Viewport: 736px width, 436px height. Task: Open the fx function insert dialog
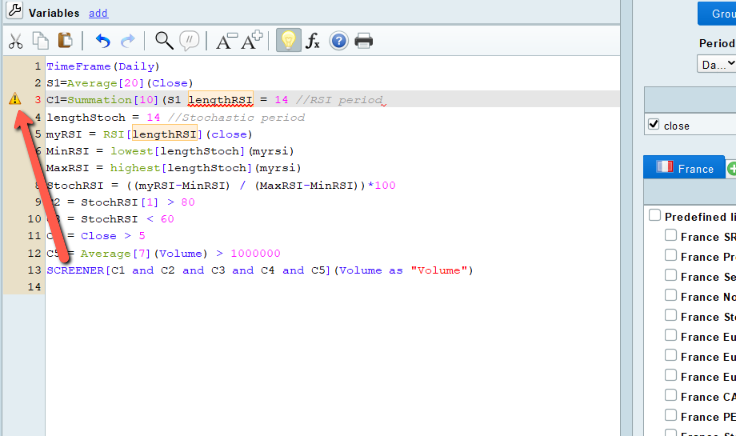[312, 41]
